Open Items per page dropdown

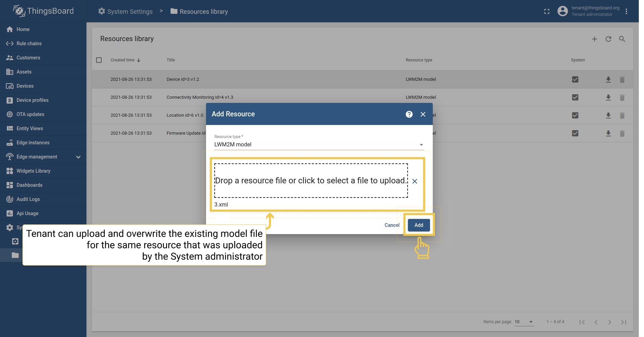(x=524, y=322)
